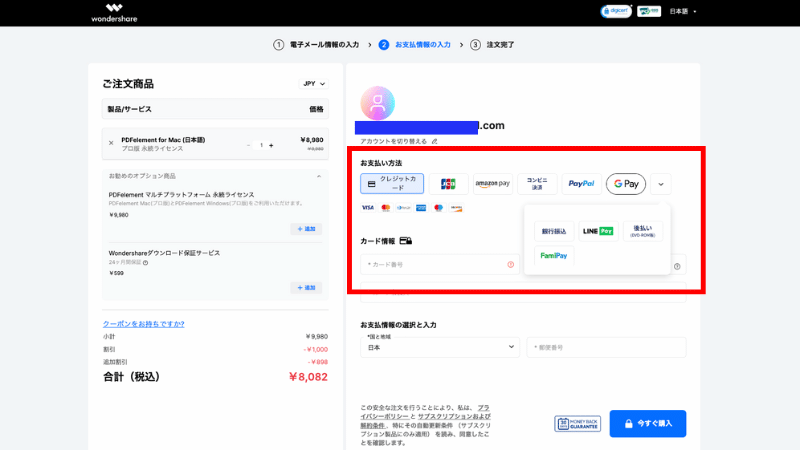
Task: Add PDFelement マルチプラットフォーム license
Action: [306, 229]
